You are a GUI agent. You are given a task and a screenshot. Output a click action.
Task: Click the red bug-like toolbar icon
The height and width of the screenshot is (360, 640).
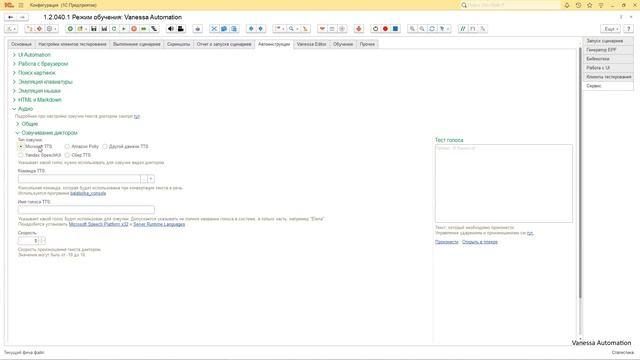[359, 29]
